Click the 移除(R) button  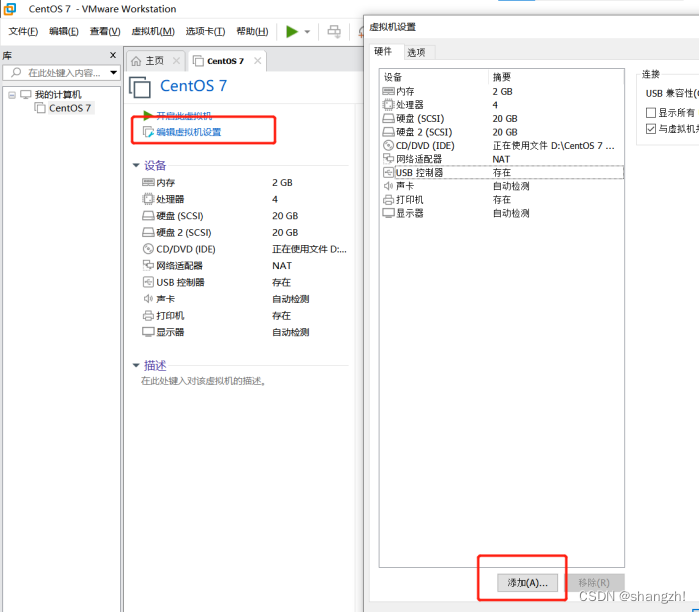pyautogui.click(x=594, y=583)
